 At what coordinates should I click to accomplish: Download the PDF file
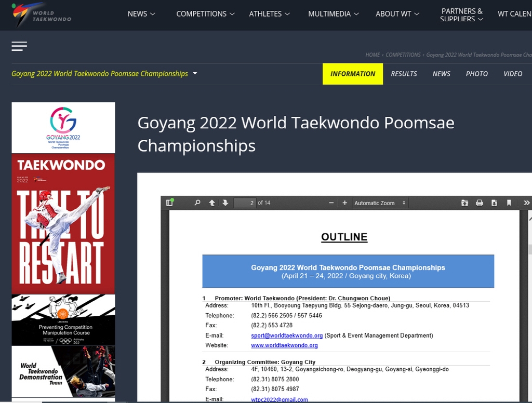point(494,203)
